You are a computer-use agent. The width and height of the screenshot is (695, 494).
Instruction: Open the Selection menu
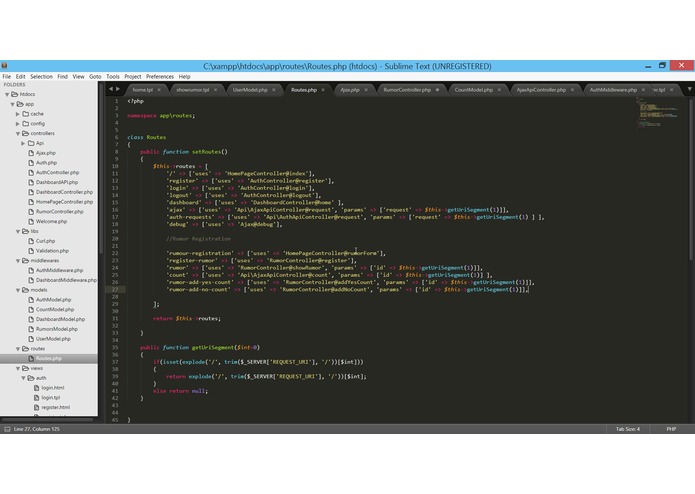41,77
